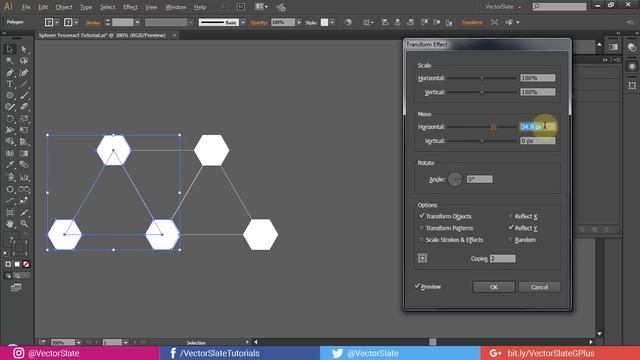This screenshot has height=360, width=640.
Task: Set fill to None in toolbox
Action: pyautogui.click(x=26, y=264)
